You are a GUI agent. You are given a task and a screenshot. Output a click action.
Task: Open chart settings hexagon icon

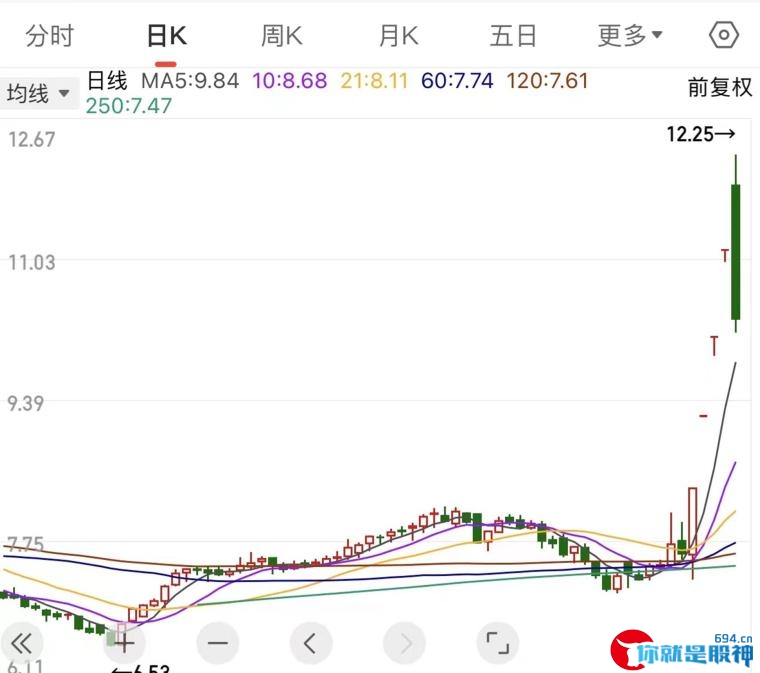724,35
